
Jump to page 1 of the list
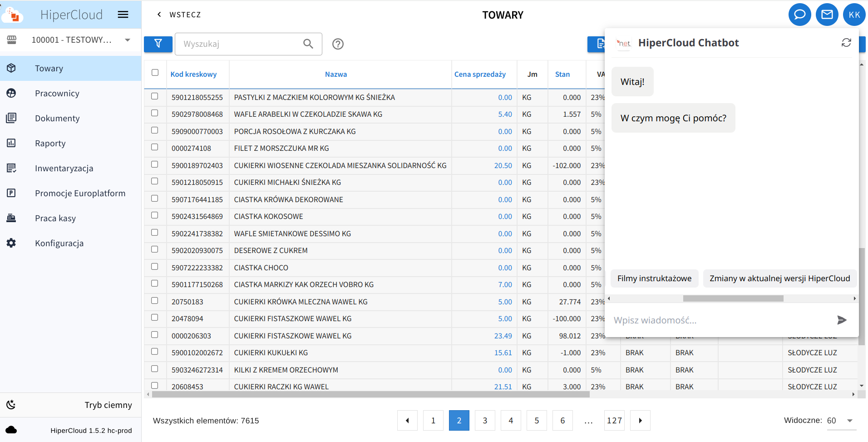click(x=433, y=421)
